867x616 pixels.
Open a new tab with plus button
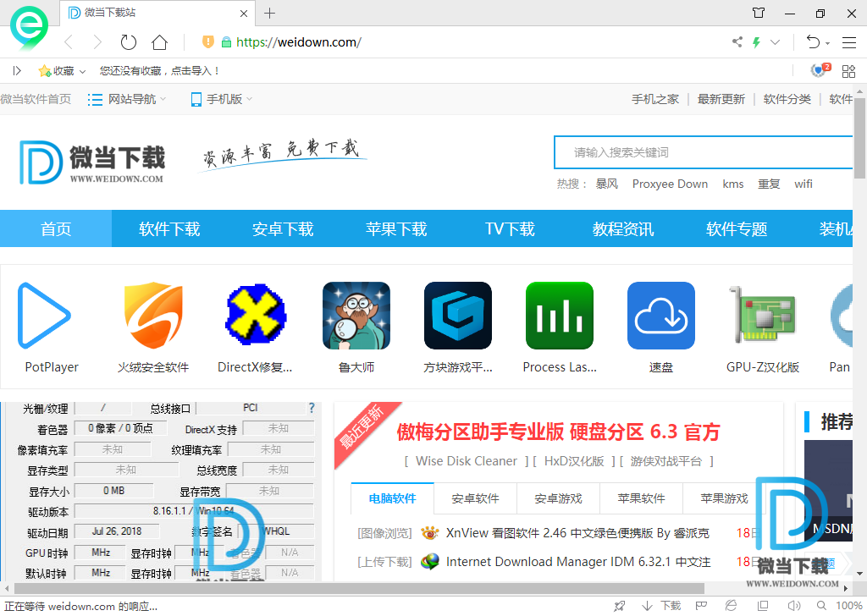click(270, 13)
